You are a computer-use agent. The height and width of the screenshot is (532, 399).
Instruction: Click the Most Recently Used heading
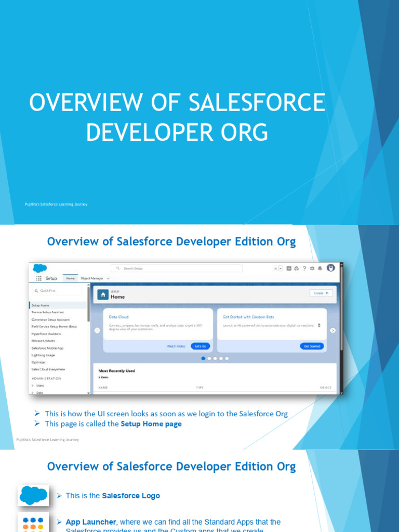pyautogui.click(x=117, y=371)
